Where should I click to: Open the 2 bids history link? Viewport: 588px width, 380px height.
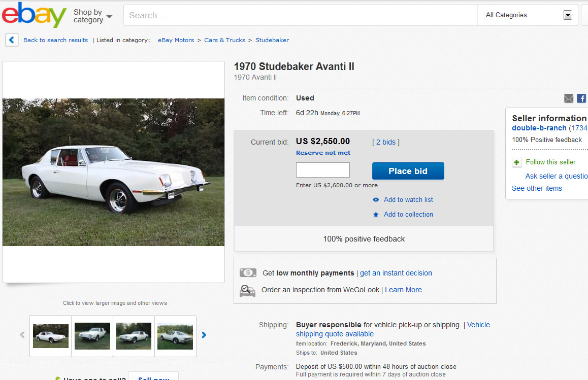point(386,142)
